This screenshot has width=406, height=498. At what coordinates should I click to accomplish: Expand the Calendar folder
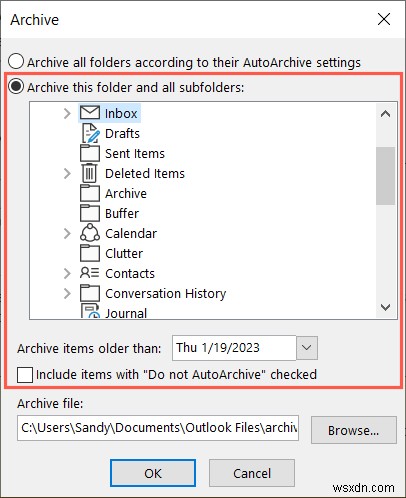67,233
